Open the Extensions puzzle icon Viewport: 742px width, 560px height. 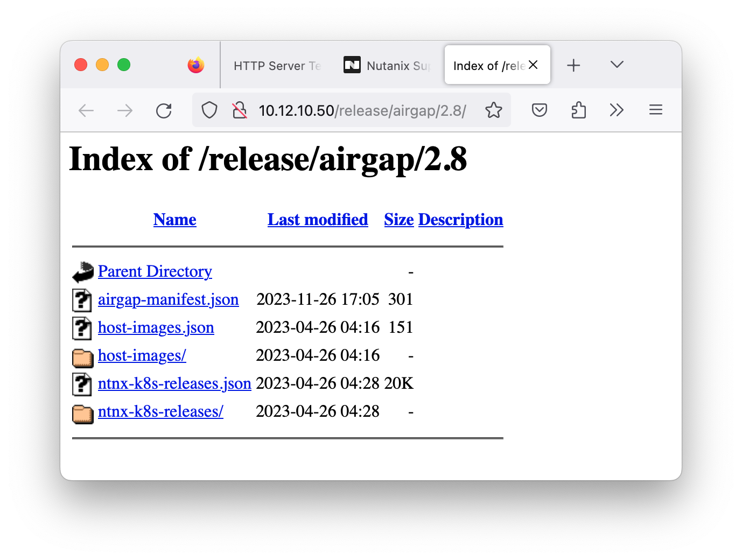click(x=578, y=110)
